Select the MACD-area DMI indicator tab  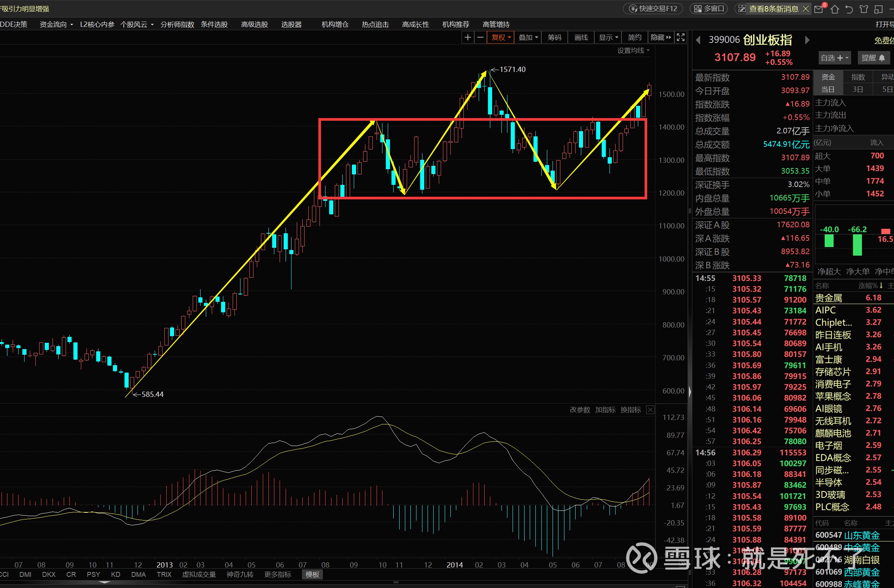(x=25, y=575)
